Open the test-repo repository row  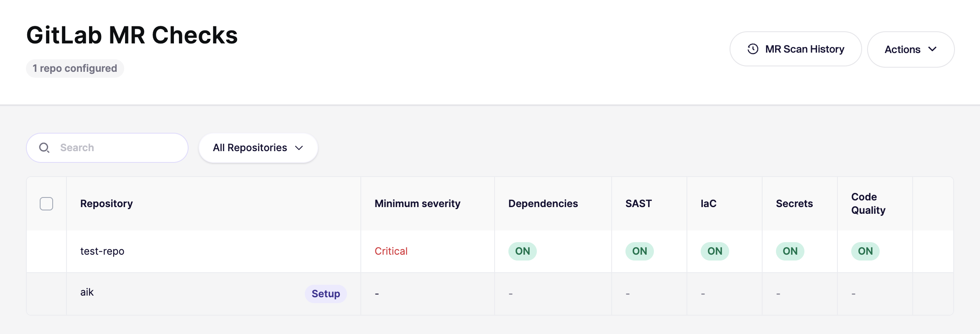(x=102, y=251)
